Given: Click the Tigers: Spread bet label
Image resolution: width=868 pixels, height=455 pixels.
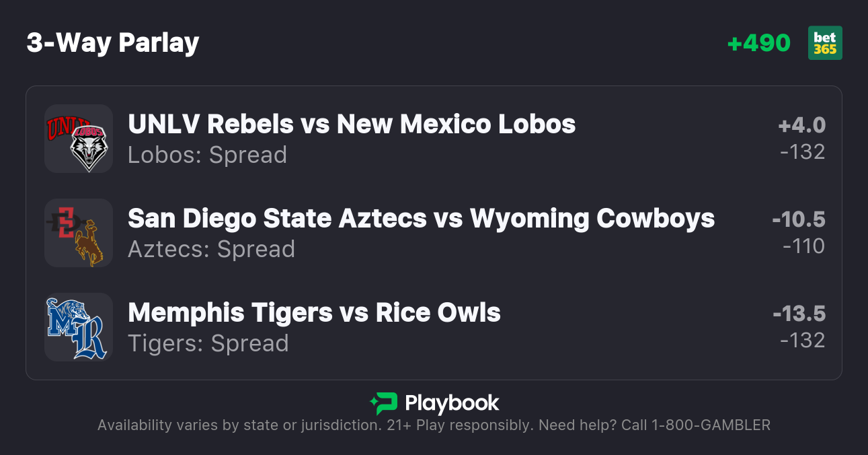Looking at the screenshot, I should (x=208, y=343).
